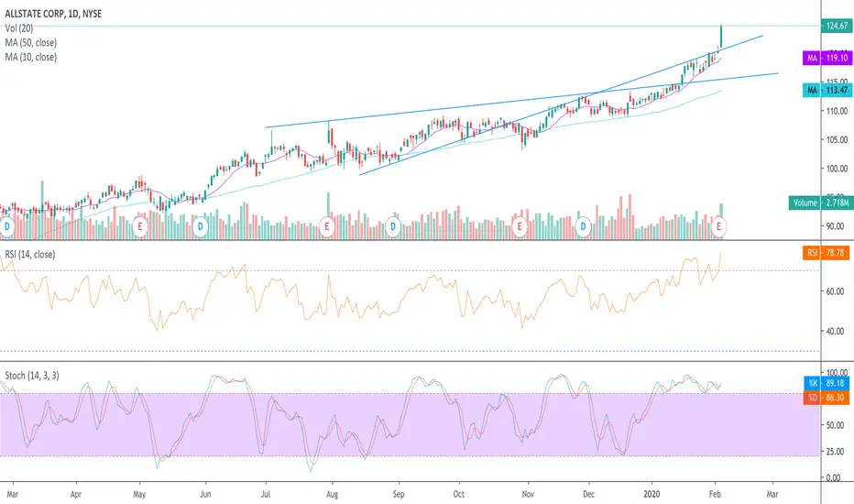
Task: Click the 2020 label on time axis
Action: point(651,494)
